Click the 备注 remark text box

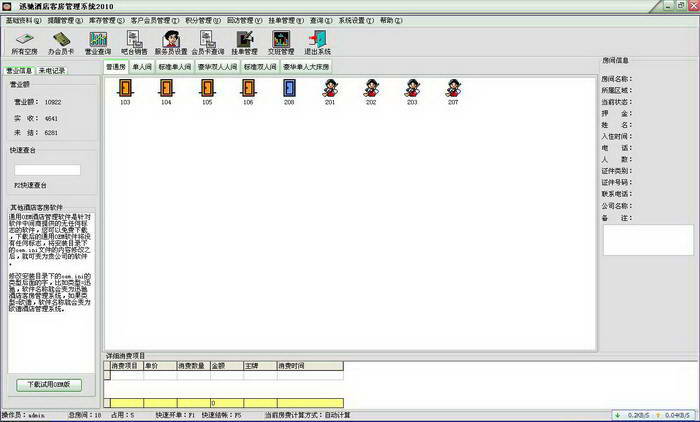click(x=648, y=240)
